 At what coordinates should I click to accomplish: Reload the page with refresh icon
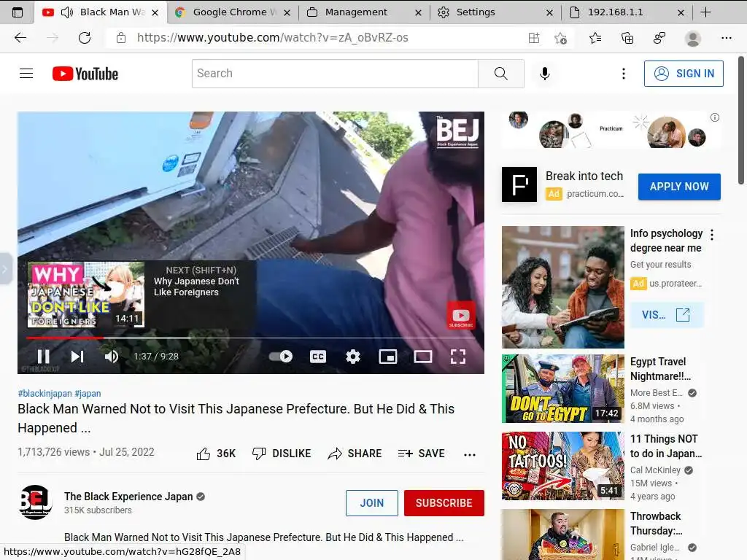[x=85, y=38]
